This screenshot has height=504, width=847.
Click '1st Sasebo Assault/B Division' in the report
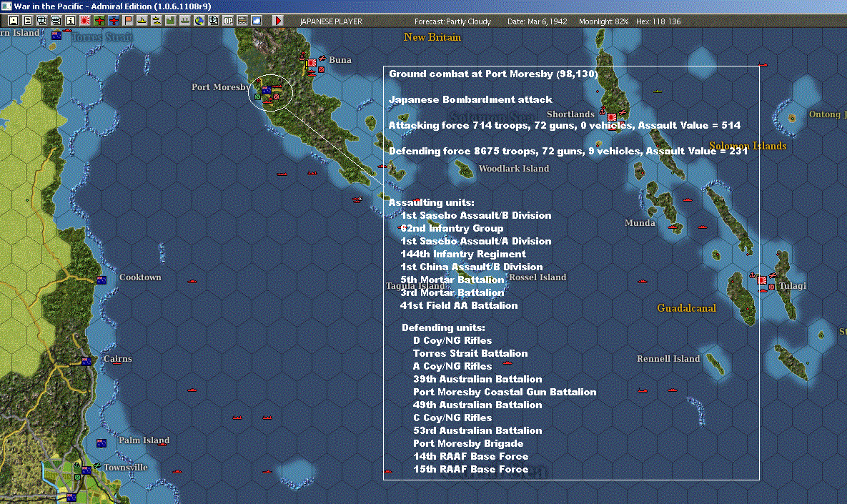476,215
